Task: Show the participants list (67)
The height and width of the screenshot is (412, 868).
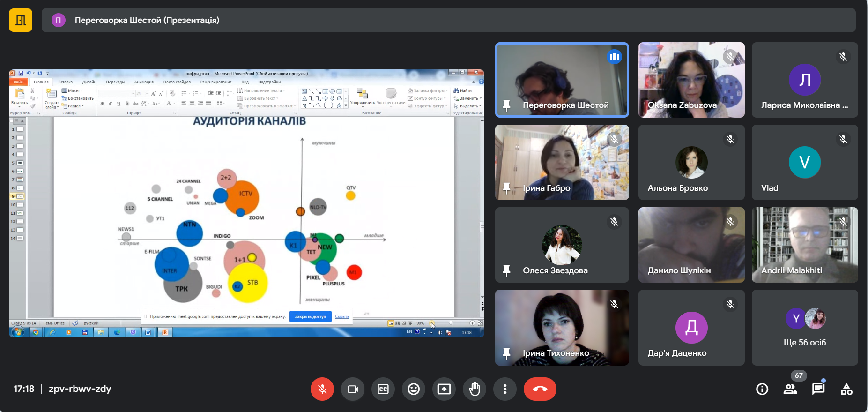Action: tap(790, 389)
